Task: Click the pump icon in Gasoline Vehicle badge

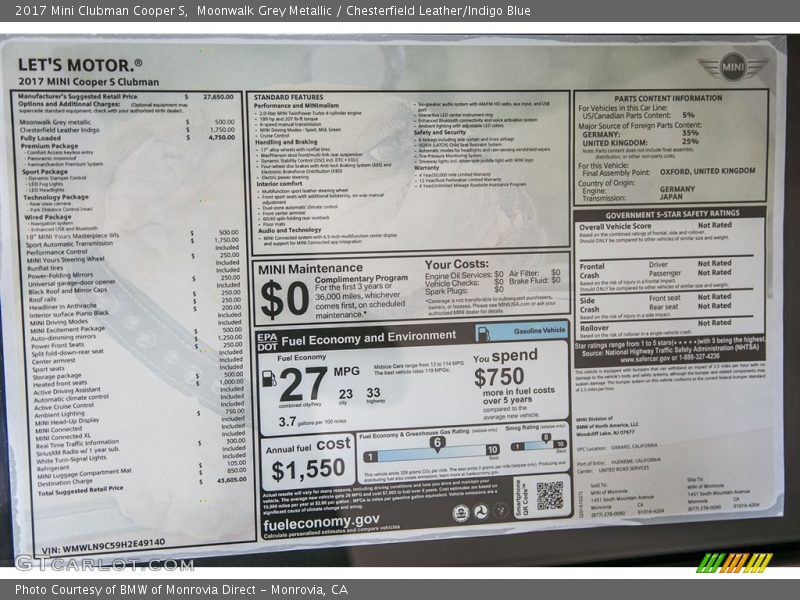Action: pyautogui.click(x=483, y=333)
